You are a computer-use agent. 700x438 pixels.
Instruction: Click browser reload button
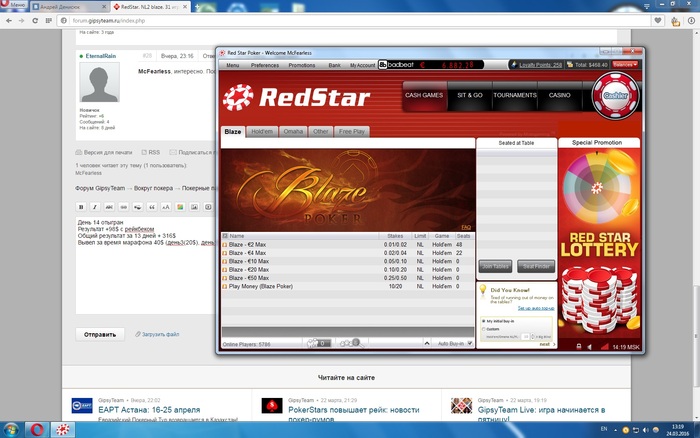35,21
